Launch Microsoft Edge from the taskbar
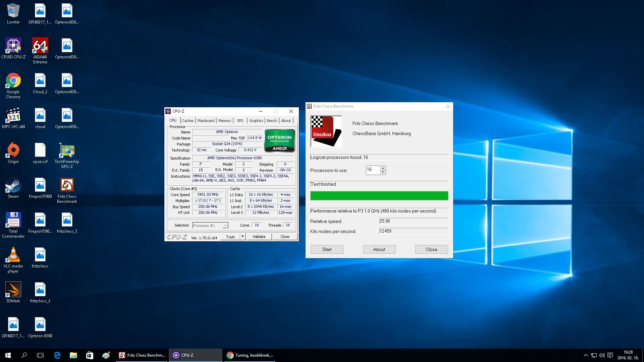 (57, 355)
